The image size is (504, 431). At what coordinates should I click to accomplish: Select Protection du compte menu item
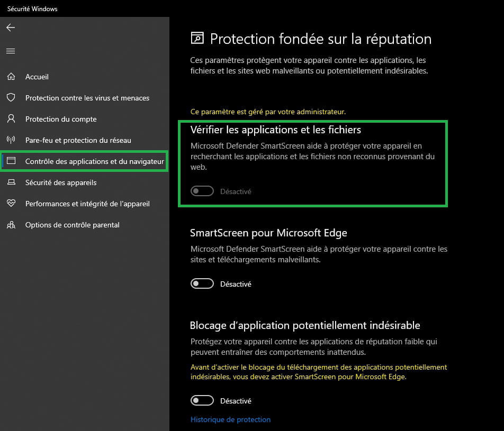[x=61, y=119]
